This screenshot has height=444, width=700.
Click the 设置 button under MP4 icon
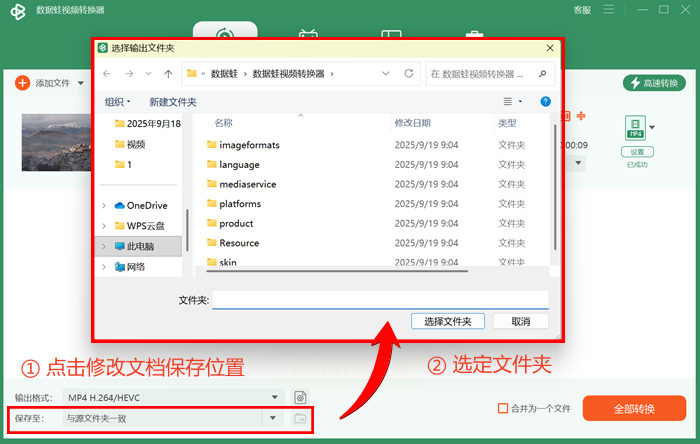pyautogui.click(x=637, y=152)
